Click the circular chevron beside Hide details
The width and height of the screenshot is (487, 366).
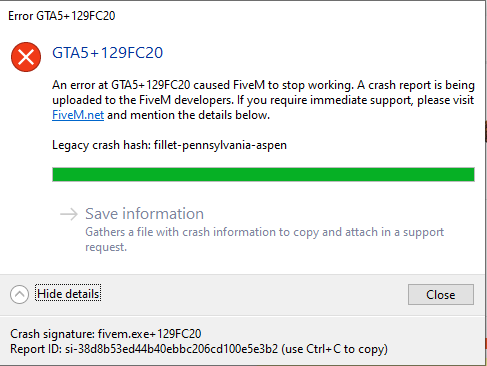(19, 294)
